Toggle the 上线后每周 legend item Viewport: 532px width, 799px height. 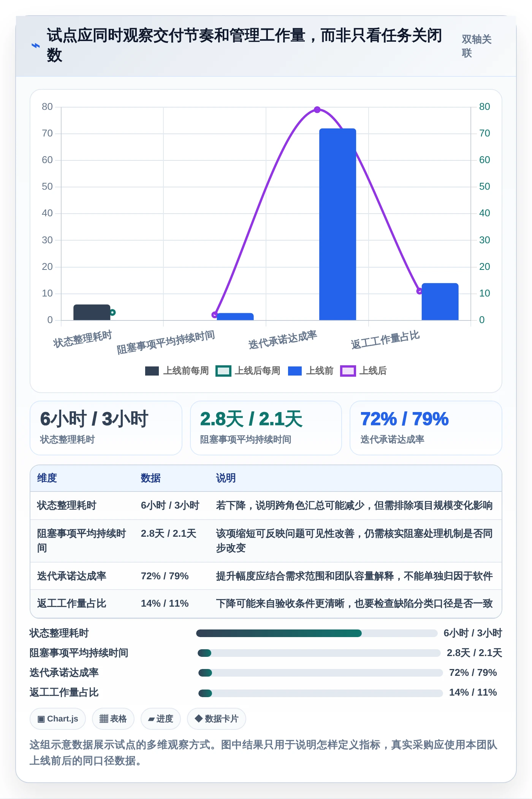coord(248,371)
